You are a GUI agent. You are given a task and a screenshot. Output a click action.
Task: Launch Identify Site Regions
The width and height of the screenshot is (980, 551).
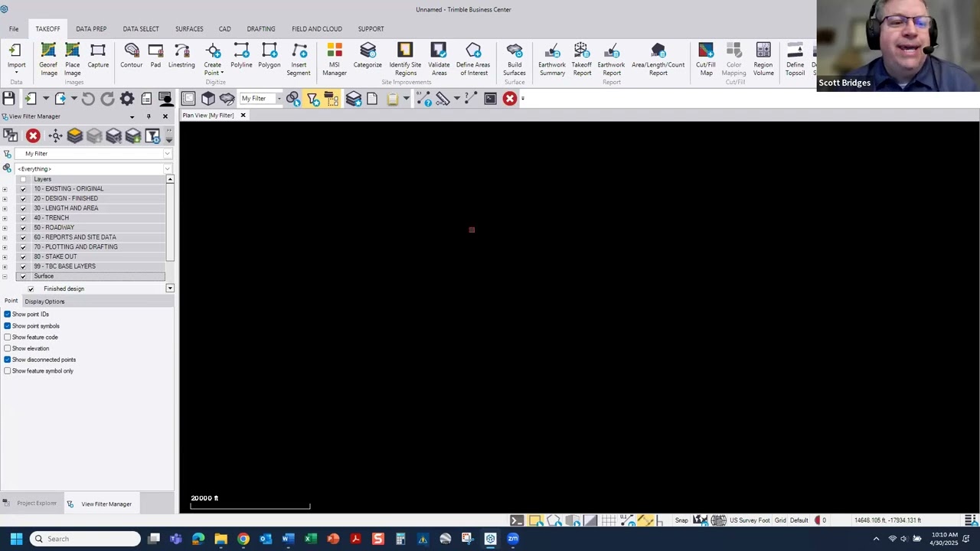405,59
